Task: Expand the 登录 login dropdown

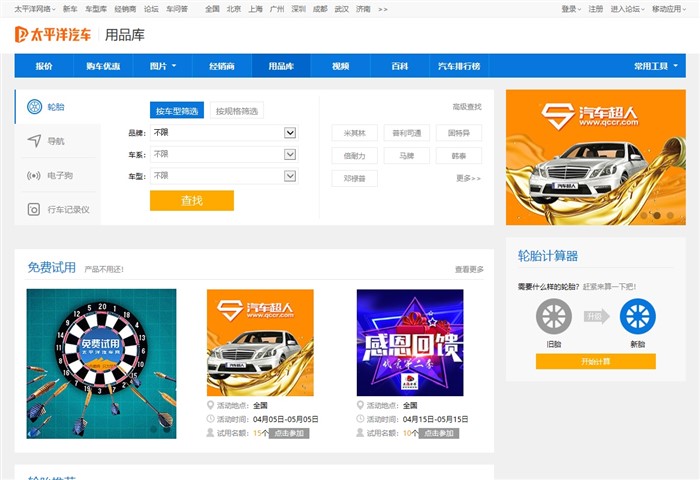Action: click(x=571, y=9)
